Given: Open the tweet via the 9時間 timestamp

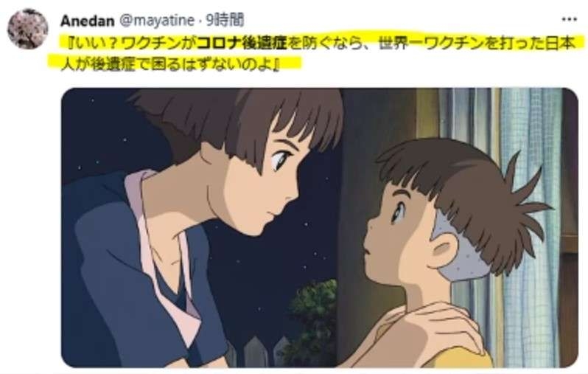Looking at the screenshot, I should 224,20.
